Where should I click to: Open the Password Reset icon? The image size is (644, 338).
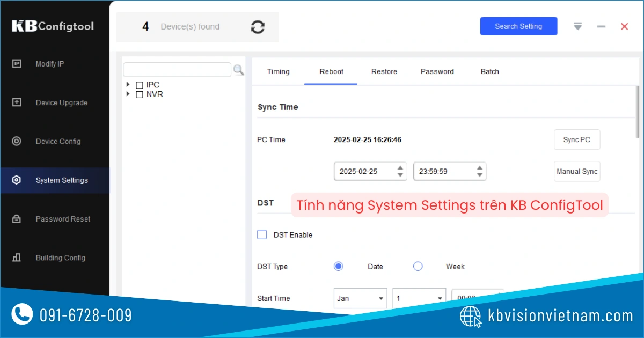pos(17,219)
